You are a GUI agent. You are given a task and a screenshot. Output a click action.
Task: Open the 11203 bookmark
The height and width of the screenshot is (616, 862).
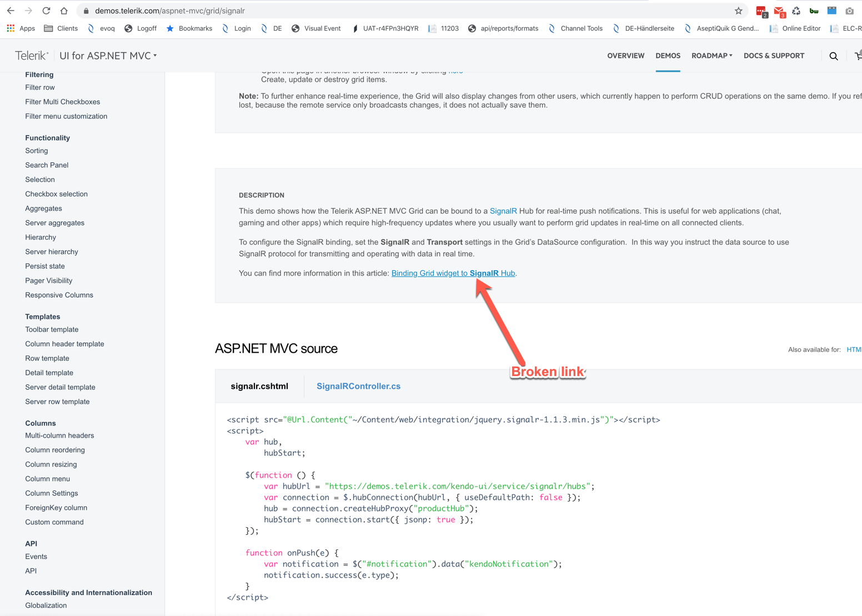(443, 28)
